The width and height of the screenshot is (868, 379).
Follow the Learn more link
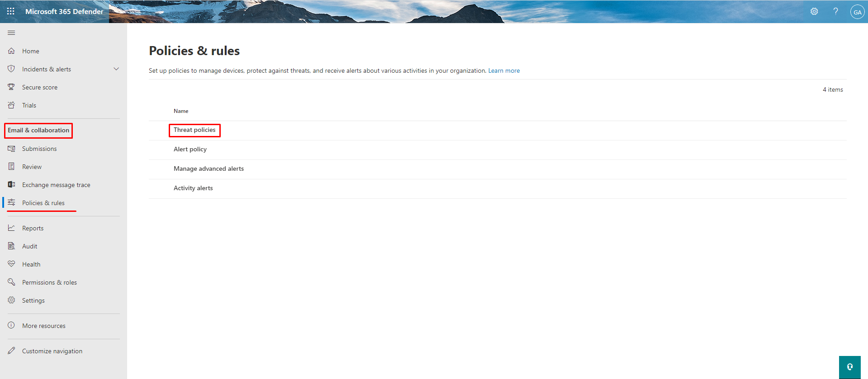(504, 70)
